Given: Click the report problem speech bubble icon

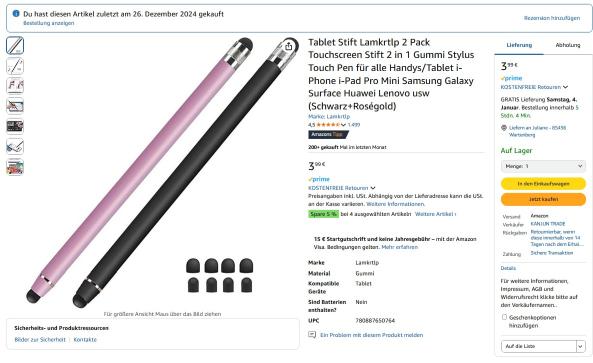Looking at the screenshot, I should [312, 335].
